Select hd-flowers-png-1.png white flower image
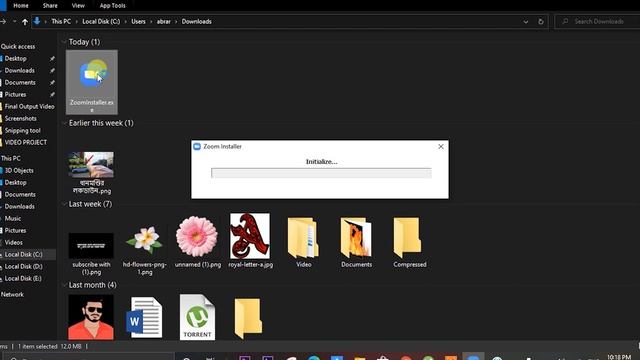The width and height of the screenshot is (640, 360). tap(144, 240)
